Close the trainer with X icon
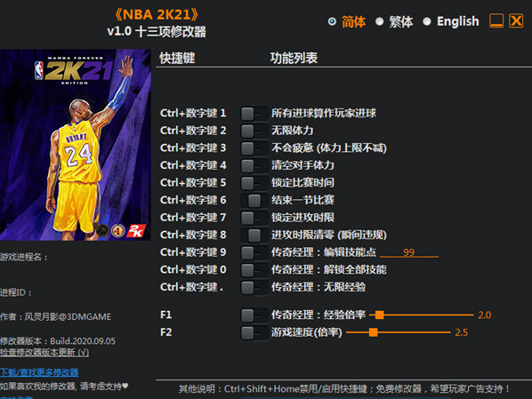Image resolution: width=532 pixels, height=399 pixels. tap(516, 21)
